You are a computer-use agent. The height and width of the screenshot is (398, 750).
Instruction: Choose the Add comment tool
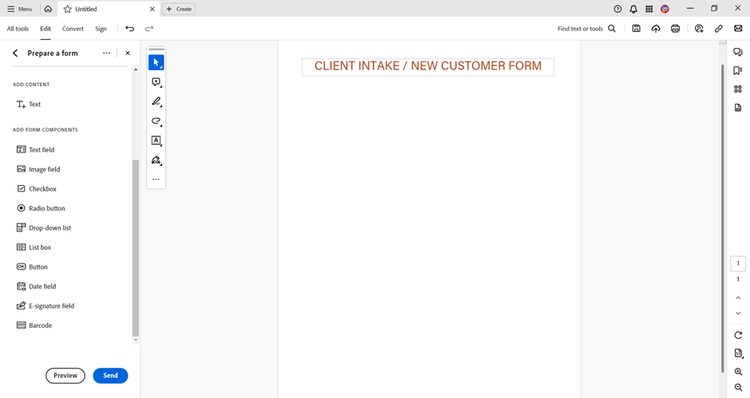(156, 82)
